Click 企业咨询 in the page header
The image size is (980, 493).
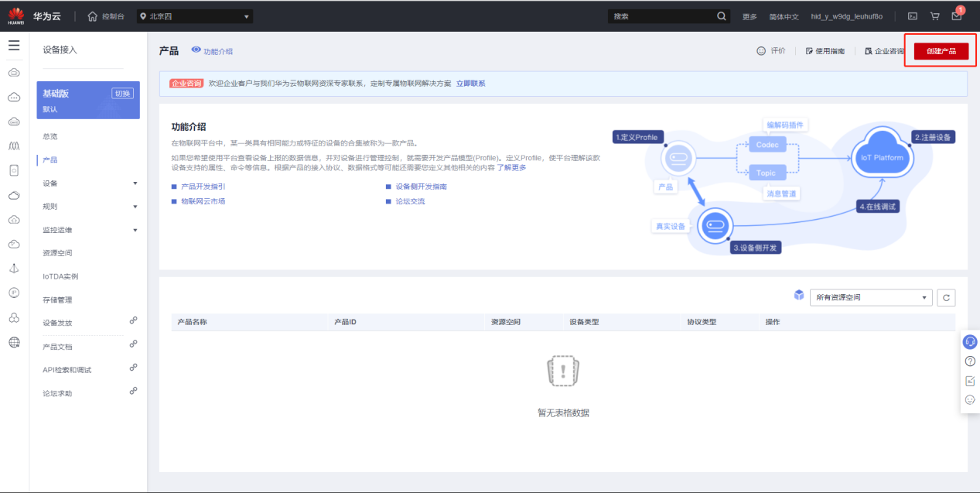tap(884, 51)
